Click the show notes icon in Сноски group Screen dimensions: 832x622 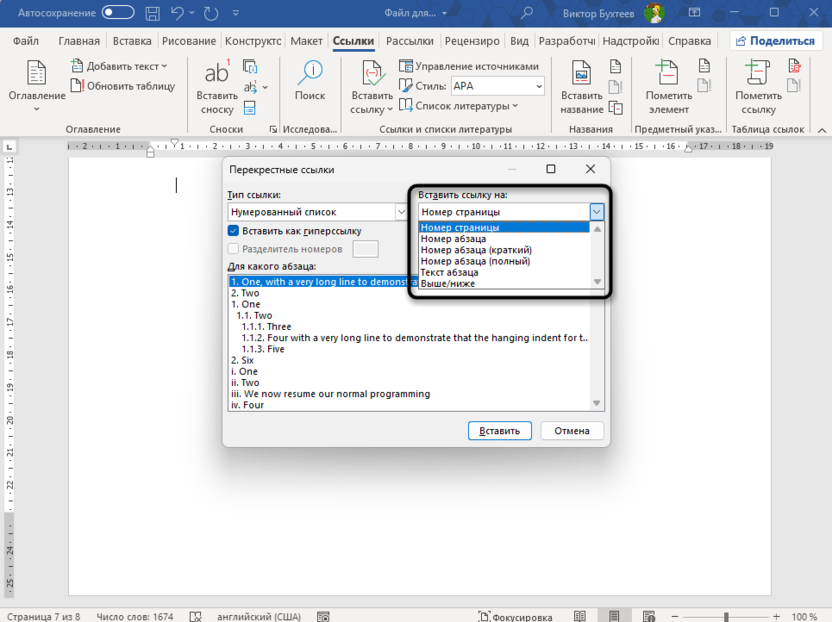(x=249, y=108)
